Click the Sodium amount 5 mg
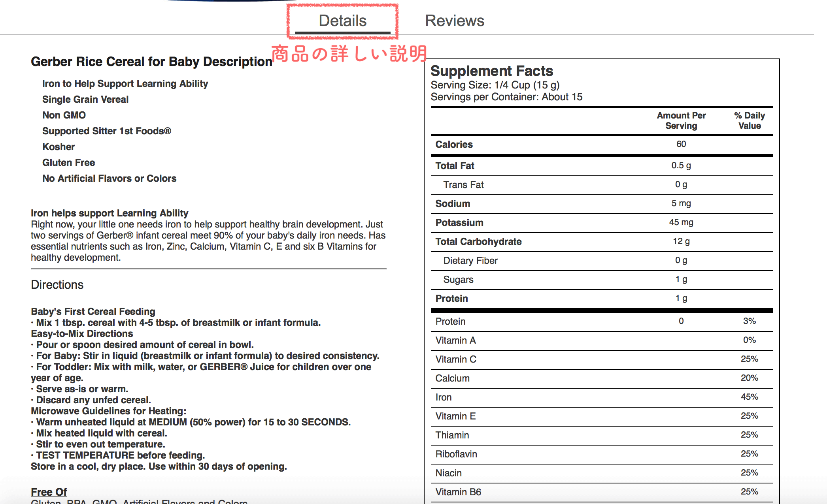The height and width of the screenshot is (504, 827). [x=681, y=203]
